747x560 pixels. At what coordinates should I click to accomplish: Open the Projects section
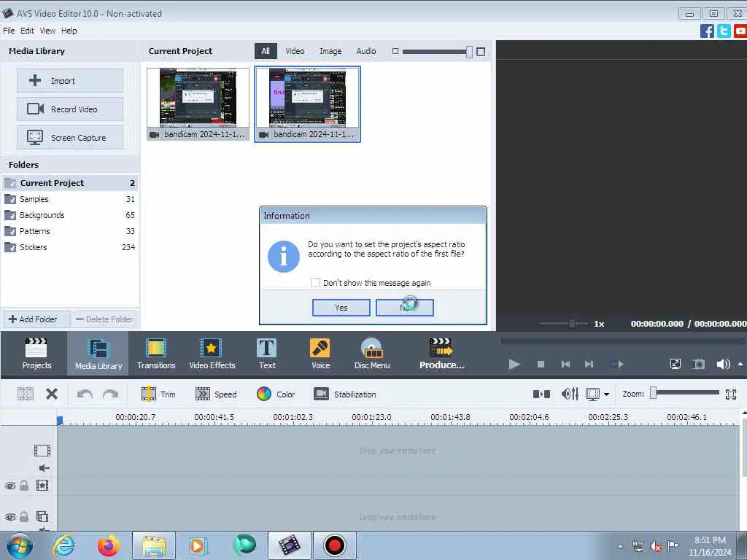36,354
